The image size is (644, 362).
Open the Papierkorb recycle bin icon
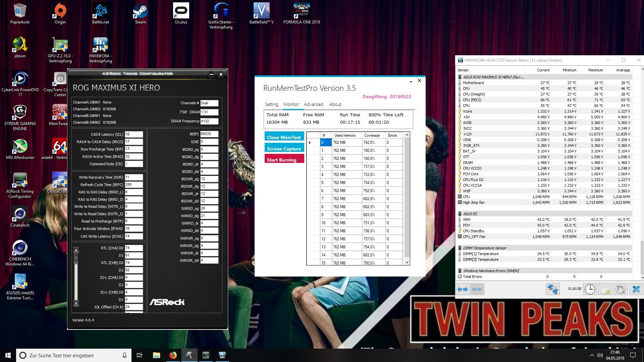point(20,13)
